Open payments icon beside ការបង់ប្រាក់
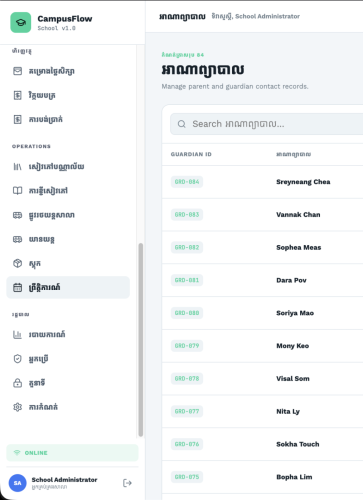The height and width of the screenshot is (500, 363). (x=17, y=119)
